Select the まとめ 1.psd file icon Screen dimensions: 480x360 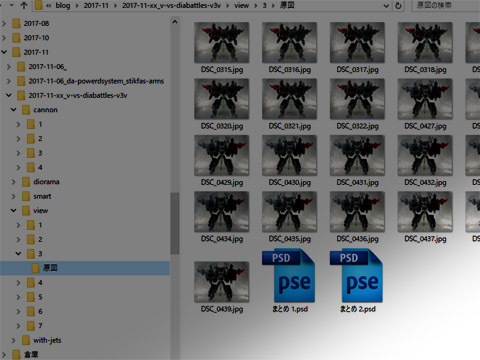[289, 276]
